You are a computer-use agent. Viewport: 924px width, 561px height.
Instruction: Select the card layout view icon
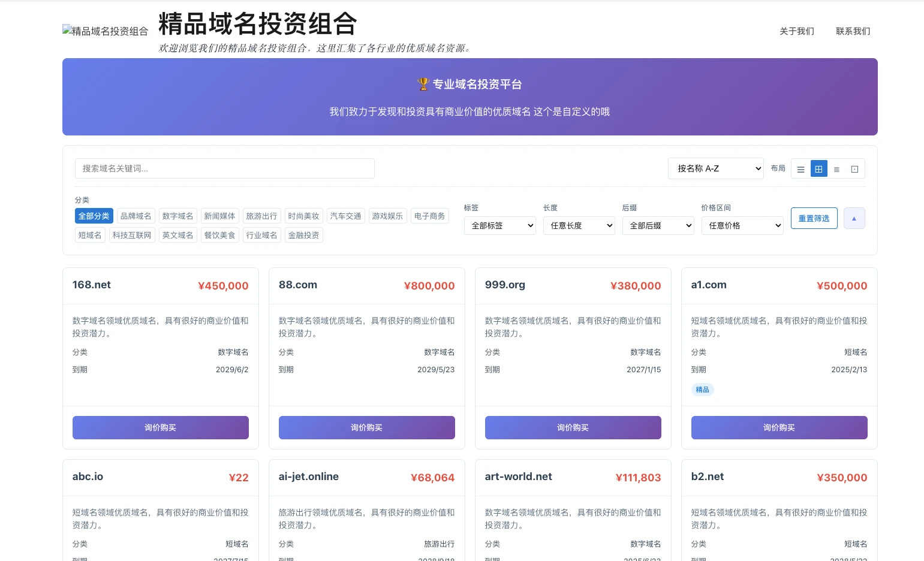(854, 168)
